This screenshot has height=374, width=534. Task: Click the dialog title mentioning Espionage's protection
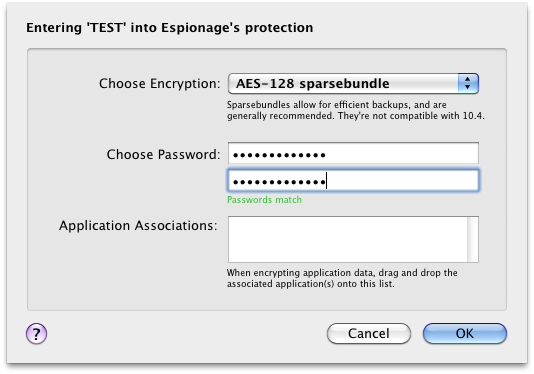(x=170, y=28)
